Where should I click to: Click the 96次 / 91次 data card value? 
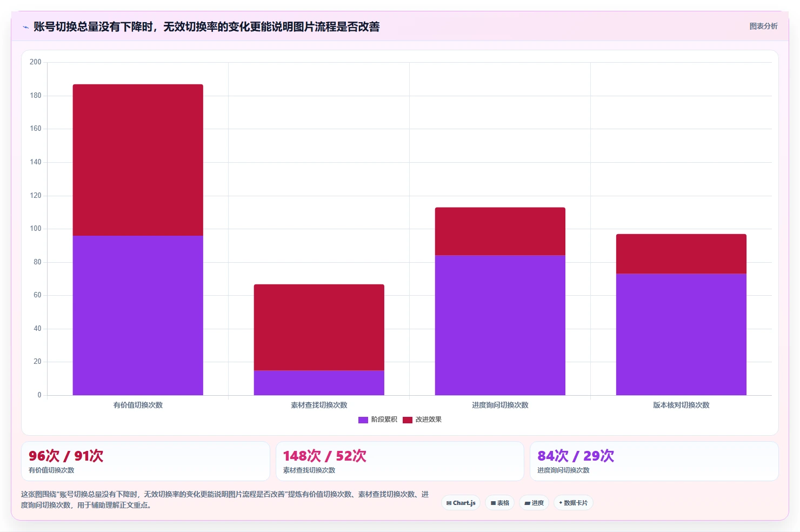pos(66,456)
